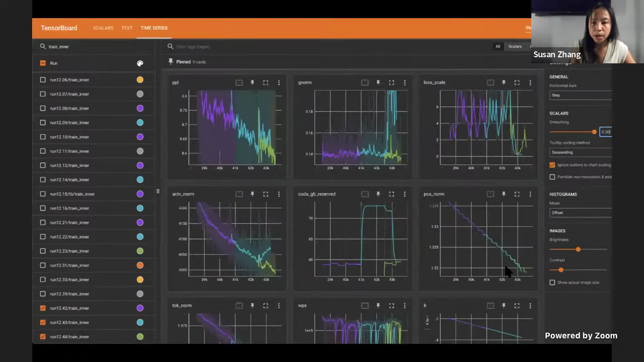644x362 pixels.
Task: Open loss_scale card more options menu
Action: pos(530,82)
